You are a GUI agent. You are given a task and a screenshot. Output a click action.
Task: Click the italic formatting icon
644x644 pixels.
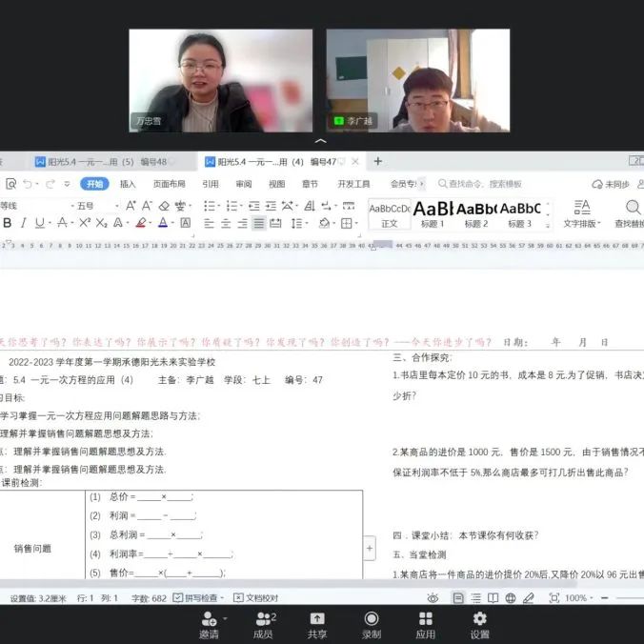[x=23, y=223]
